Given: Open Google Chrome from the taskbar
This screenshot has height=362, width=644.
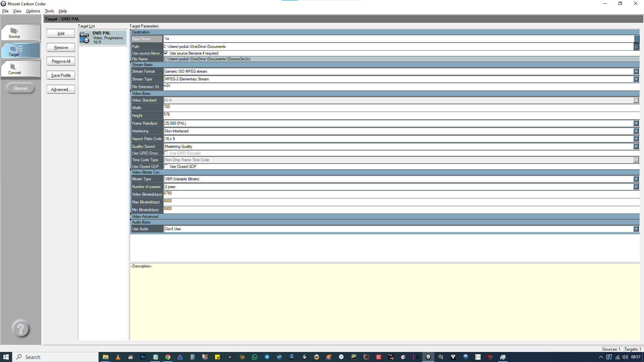Looking at the screenshot, I should (x=168, y=357).
